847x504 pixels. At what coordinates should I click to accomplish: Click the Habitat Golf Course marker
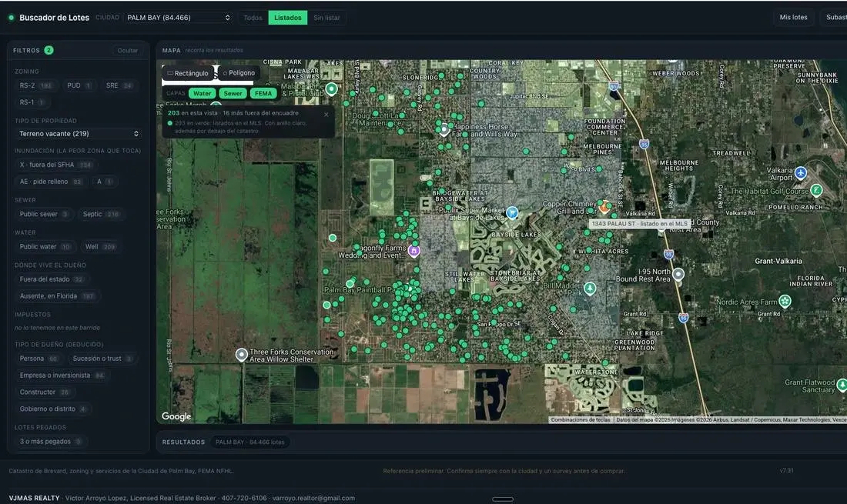click(816, 190)
